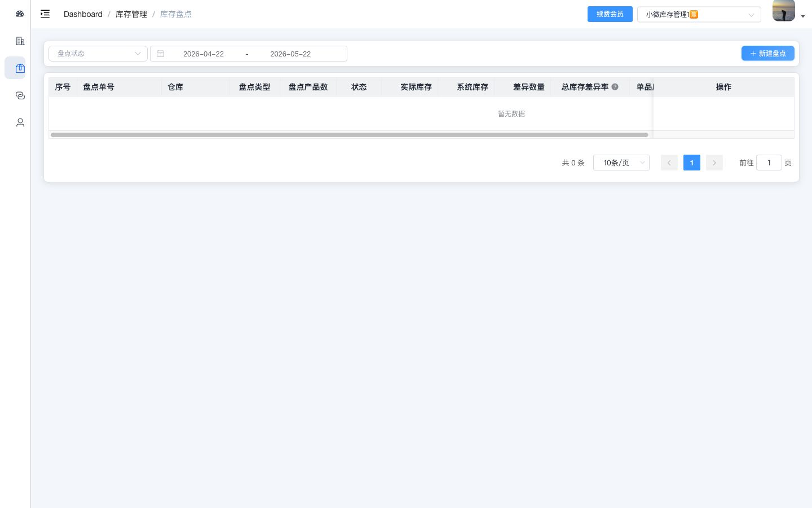This screenshot has width=812, height=508.
Task: Click 库存管理 breadcrumb
Action: point(131,14)
